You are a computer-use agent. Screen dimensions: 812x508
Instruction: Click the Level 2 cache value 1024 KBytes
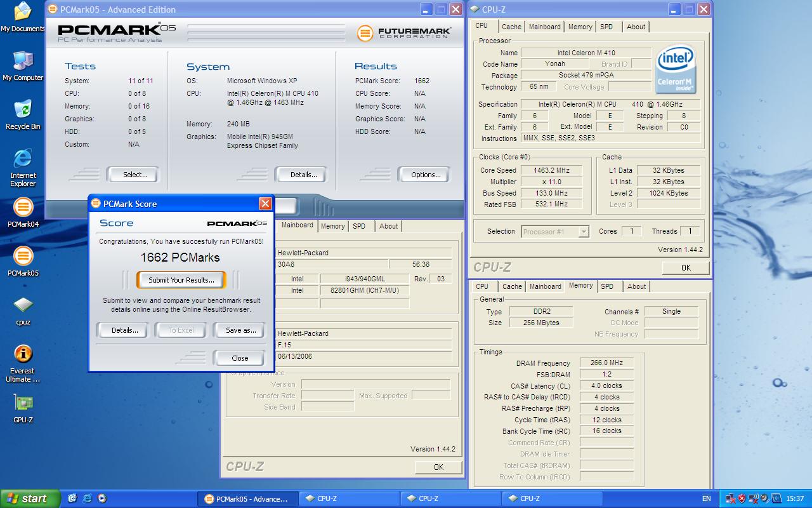point(669,193)
